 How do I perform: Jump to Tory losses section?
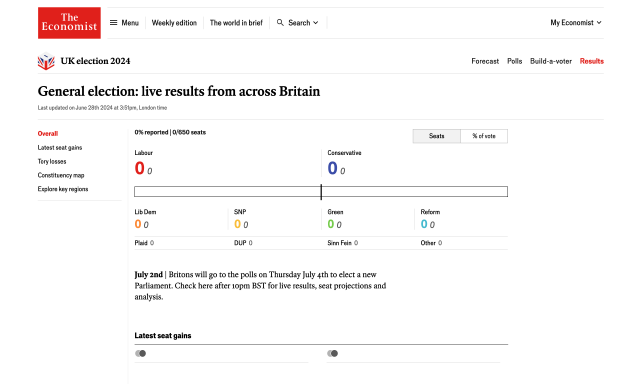[52, 161]
